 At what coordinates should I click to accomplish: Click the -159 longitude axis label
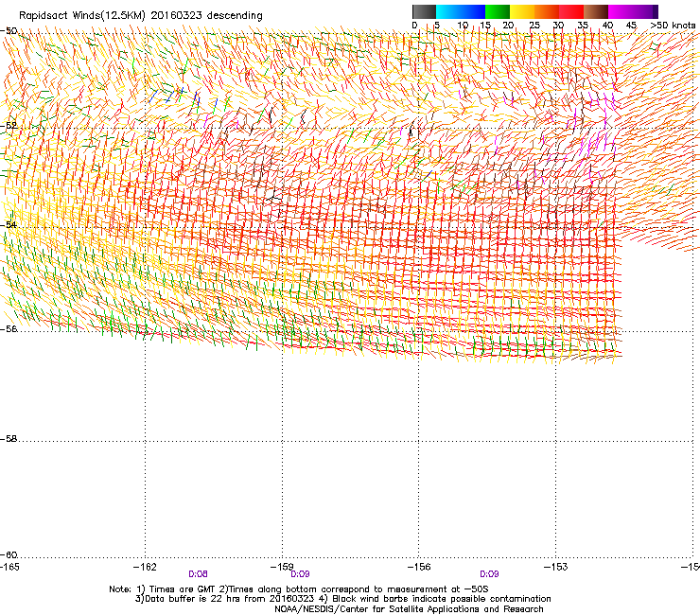282,567
